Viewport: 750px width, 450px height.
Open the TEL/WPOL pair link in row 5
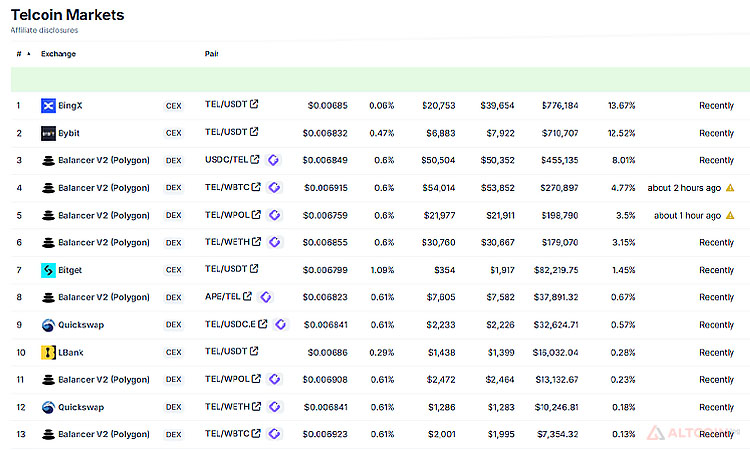coord(227,215)
